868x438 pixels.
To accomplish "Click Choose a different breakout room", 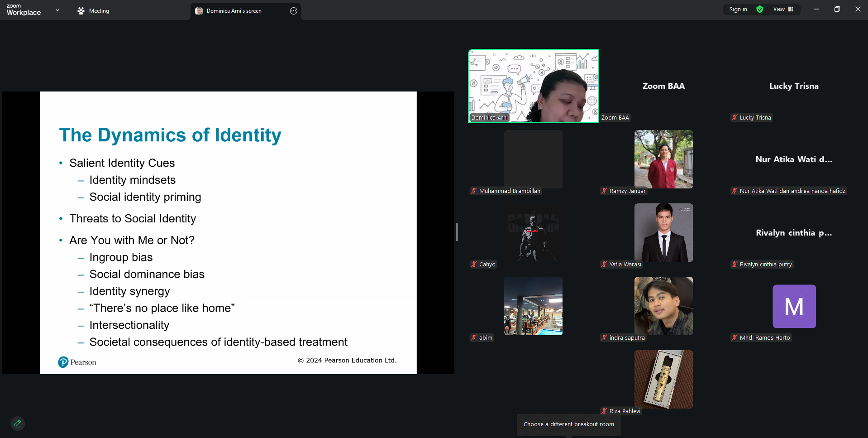I will click(x=569, y=424).
